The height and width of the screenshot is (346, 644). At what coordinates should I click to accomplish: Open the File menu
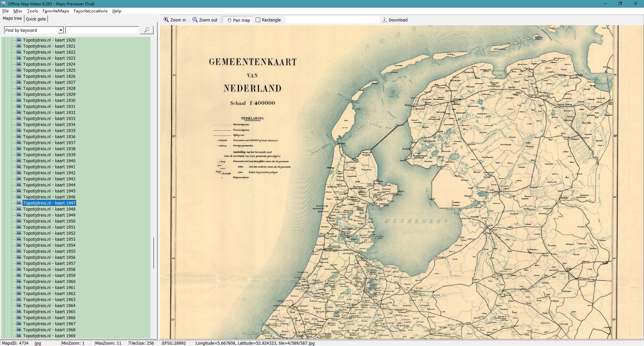[5, 11]
